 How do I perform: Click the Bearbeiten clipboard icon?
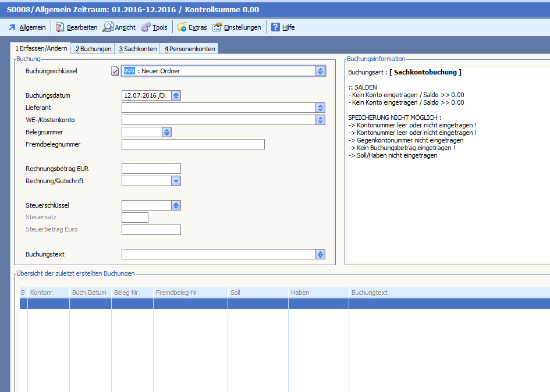tap(60, 27)
